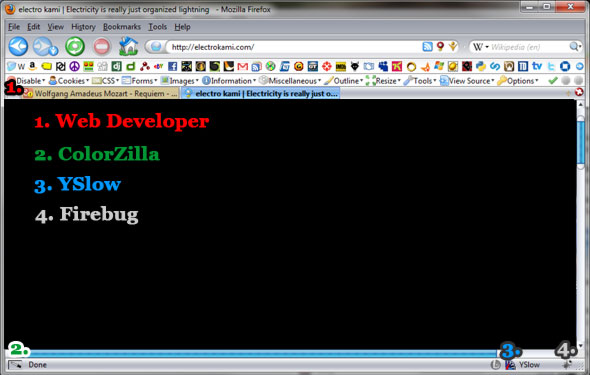Open the CSS dropdown menu

point(106,80)
